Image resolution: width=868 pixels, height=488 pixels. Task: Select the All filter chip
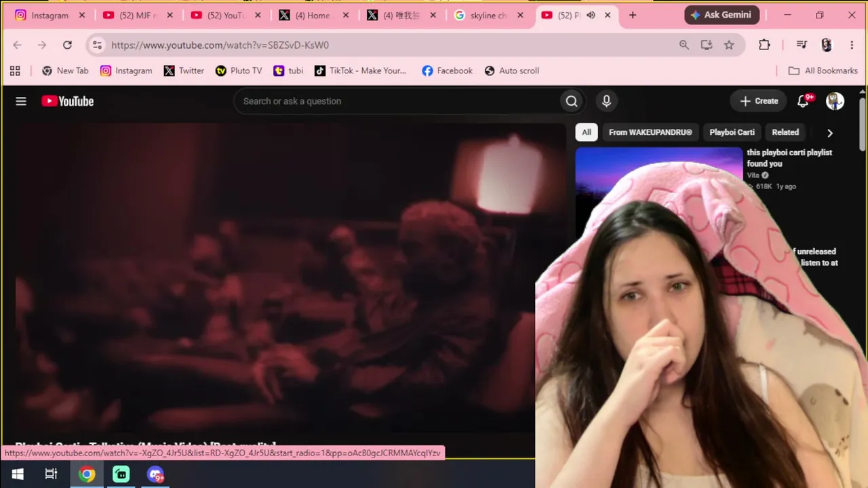[x=587, y=132]
